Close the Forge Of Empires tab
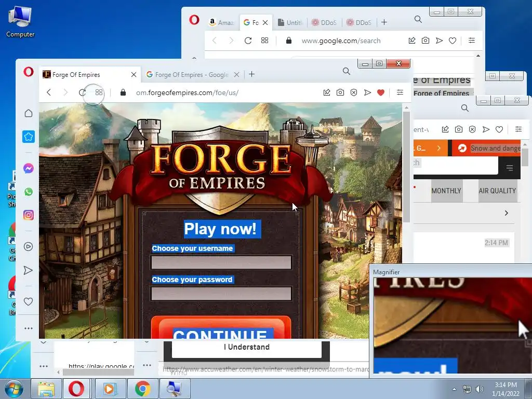This screenshot has width=532, height=399. pos(134,75)
